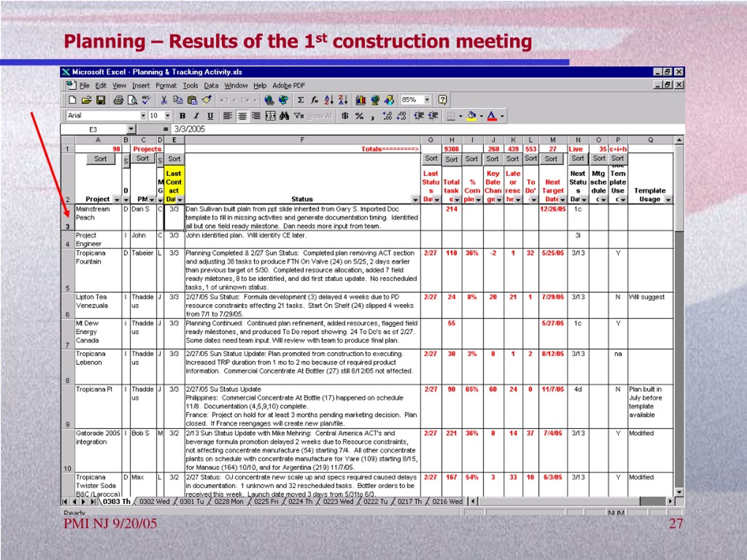Expand the Borders dropdown arrow
Viewport: 747px width, 560px height.
pyautogui.click(x=461, y=116)
